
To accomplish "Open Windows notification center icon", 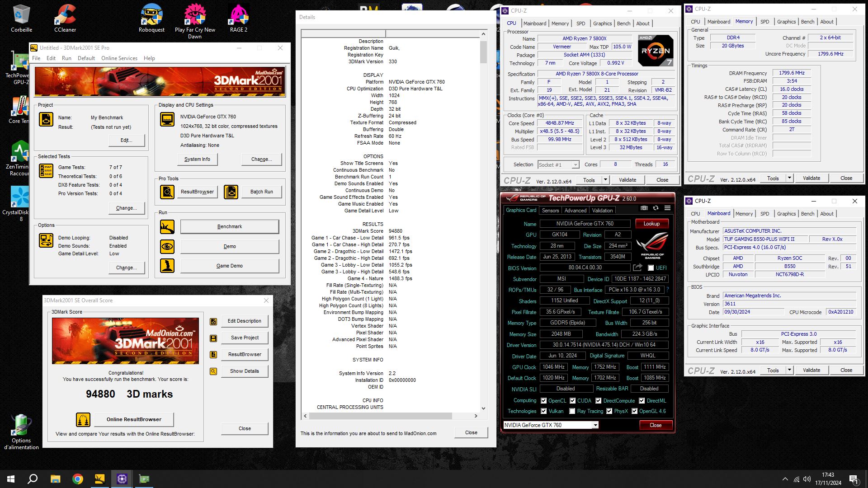I will 854,479.
